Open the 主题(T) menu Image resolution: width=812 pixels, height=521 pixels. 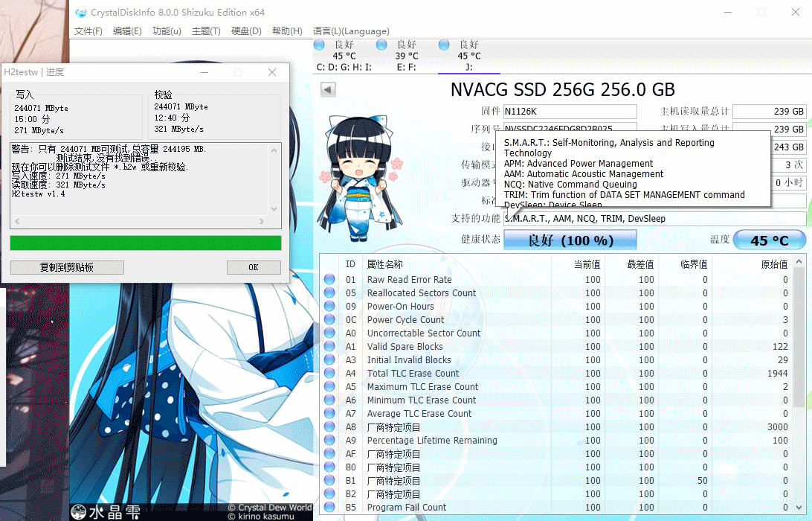click(x=206, y=31)
